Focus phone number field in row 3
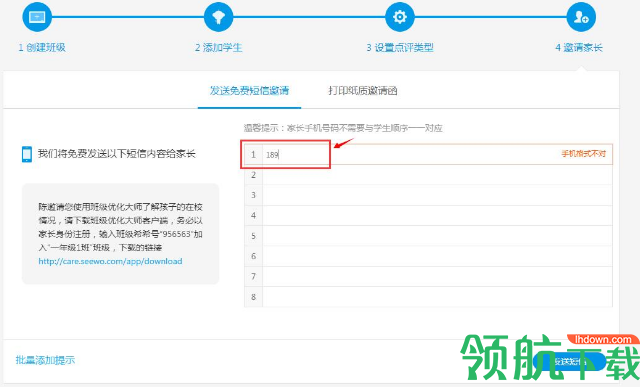Viewport: 640px width, 387px height. coord(437,195)
